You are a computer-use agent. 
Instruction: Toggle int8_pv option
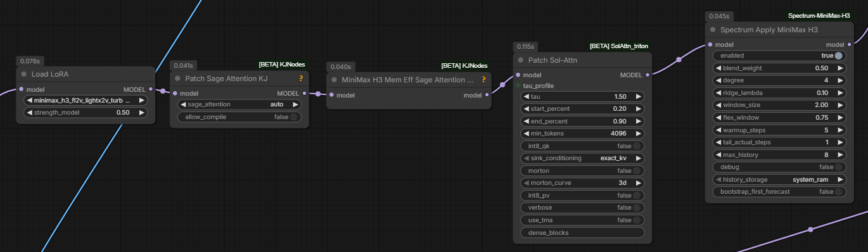pos(637,196)
